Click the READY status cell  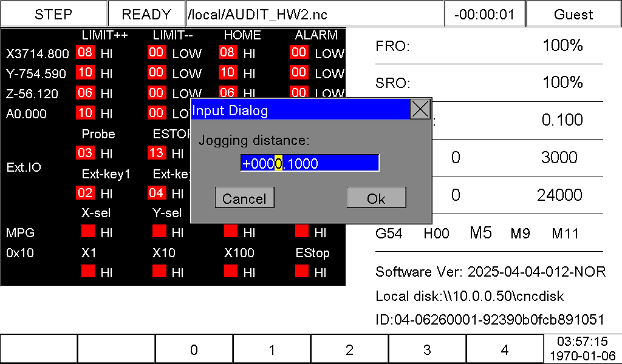(146, 15)
